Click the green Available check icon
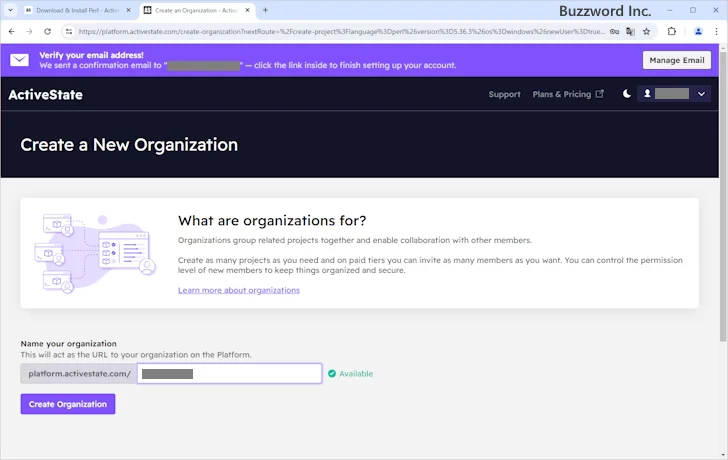 pos(332,374)
